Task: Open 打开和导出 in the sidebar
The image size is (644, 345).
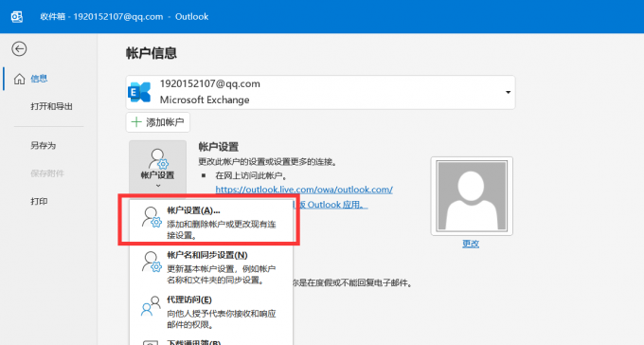Action: [x=51, y=106]
